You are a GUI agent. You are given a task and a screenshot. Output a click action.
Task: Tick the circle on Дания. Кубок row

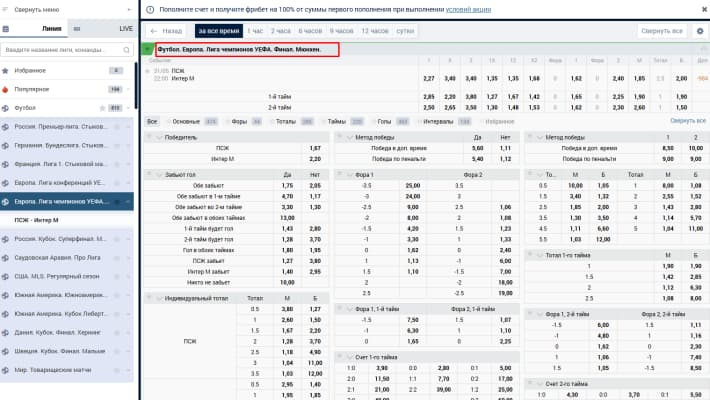[117, 333]
